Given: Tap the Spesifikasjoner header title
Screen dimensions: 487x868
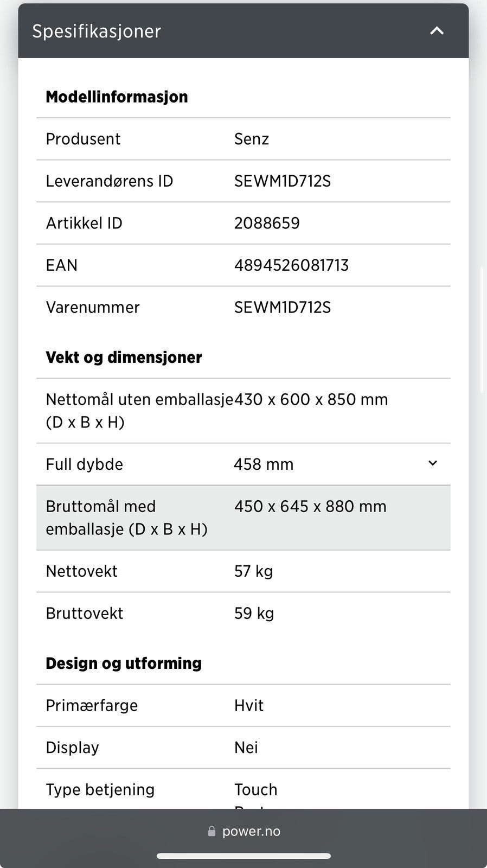Looking at the screenshot, I should [97, 31].
